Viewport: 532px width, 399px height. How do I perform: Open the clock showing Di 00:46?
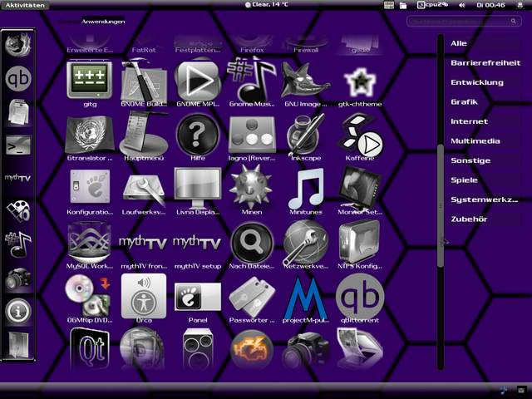tap(490, 5)
